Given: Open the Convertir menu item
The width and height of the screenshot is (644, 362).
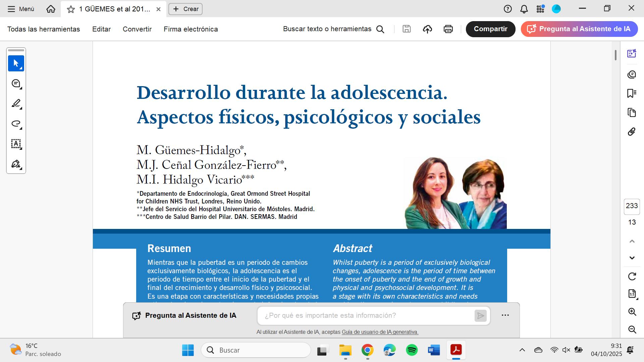Looking at the screenshot, I should pos(137,29).
